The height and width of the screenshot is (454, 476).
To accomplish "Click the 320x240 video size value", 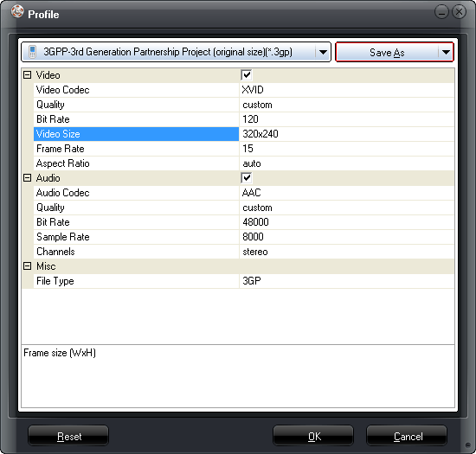I will (x=261, y=134).
